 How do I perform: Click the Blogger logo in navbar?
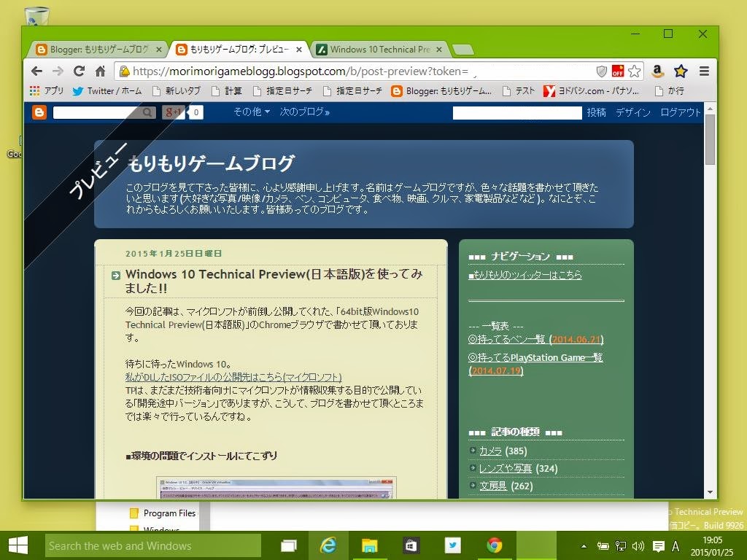pyautogui.click(x=39, y=112)
